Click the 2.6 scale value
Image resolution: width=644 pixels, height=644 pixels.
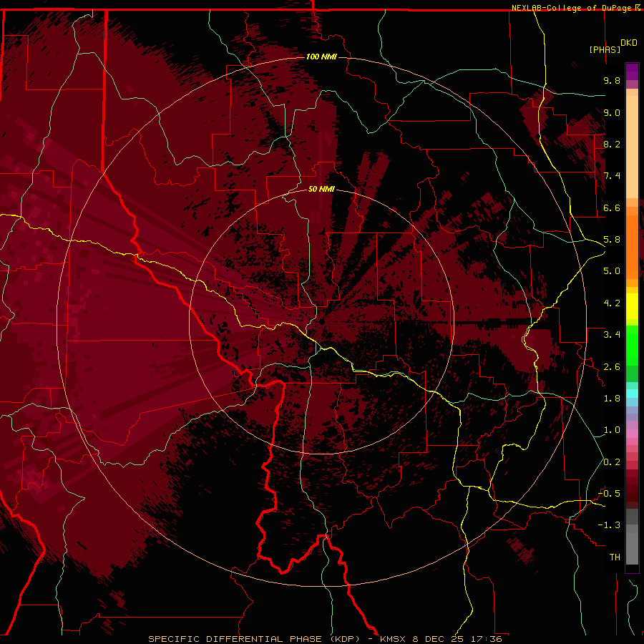tap(612, 367)
